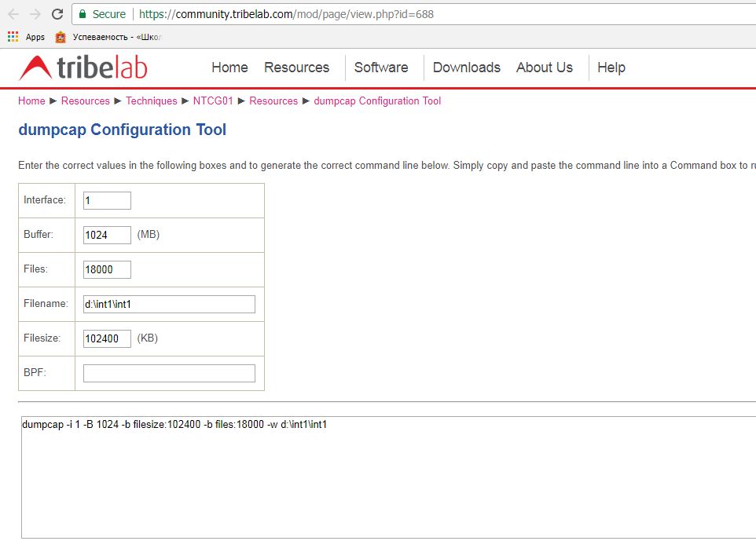The image size is (756, 541).
Task: Open the Успеваемость bookmark icon
Action: point(61,37)
